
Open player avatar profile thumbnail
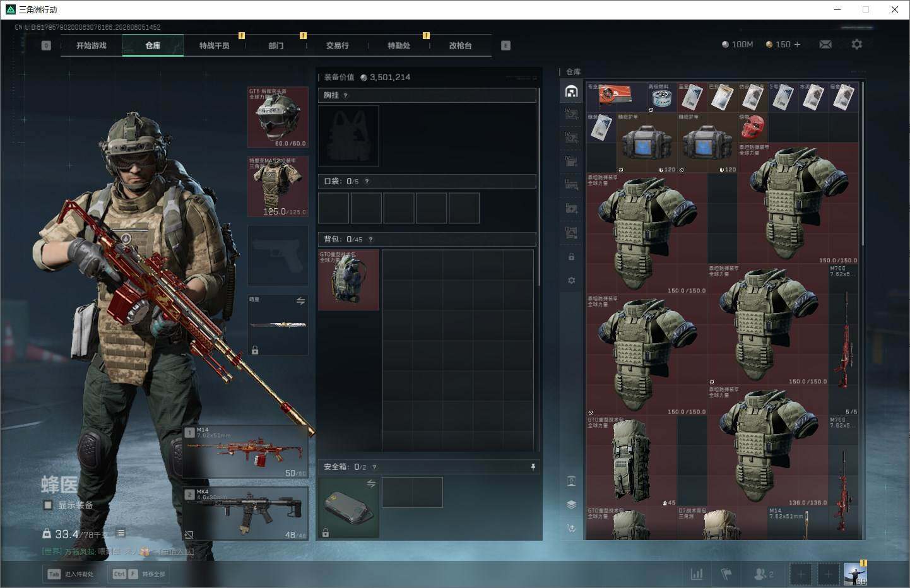[856, 573]
